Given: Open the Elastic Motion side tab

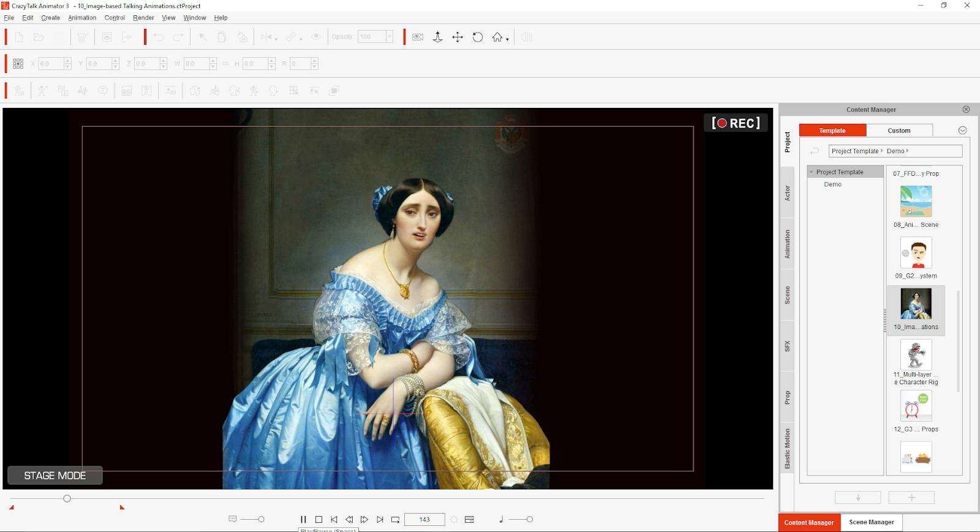Looking at the screenshot, I should 788,449.
